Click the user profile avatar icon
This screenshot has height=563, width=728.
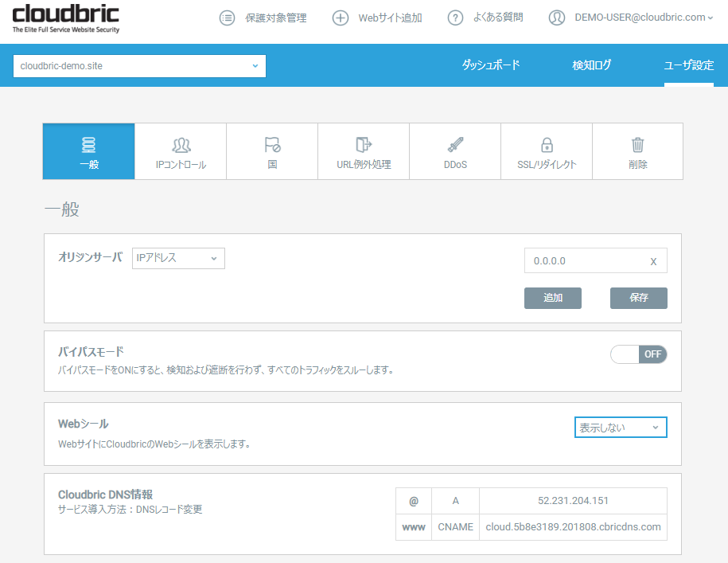coord(557,18)
